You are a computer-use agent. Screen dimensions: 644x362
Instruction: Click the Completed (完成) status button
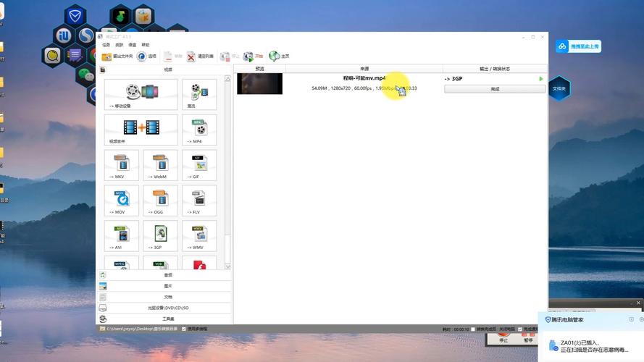click(494, 89)
